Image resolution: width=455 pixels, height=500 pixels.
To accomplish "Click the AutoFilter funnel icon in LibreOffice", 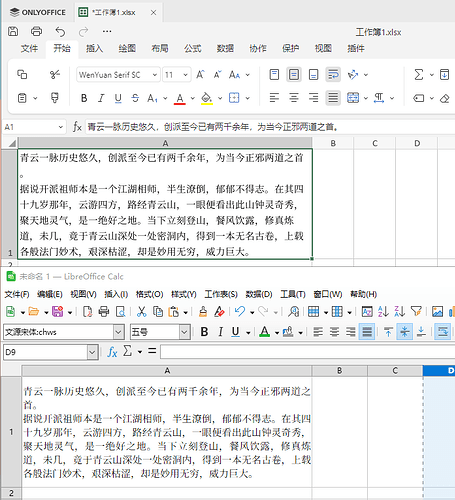I will pyautogui.click(x=416, y=312).
